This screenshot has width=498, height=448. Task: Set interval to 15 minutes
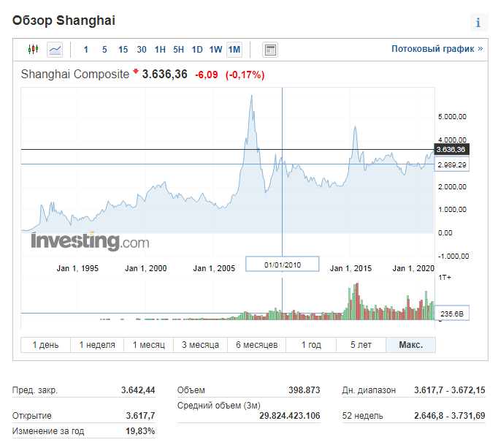tap(123, 50)
